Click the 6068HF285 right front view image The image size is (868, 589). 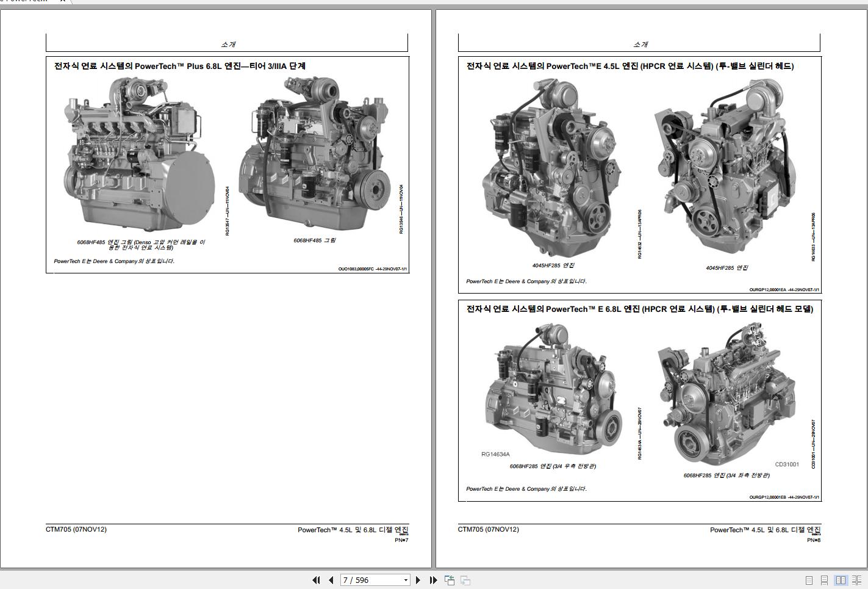tap(554, 389)
